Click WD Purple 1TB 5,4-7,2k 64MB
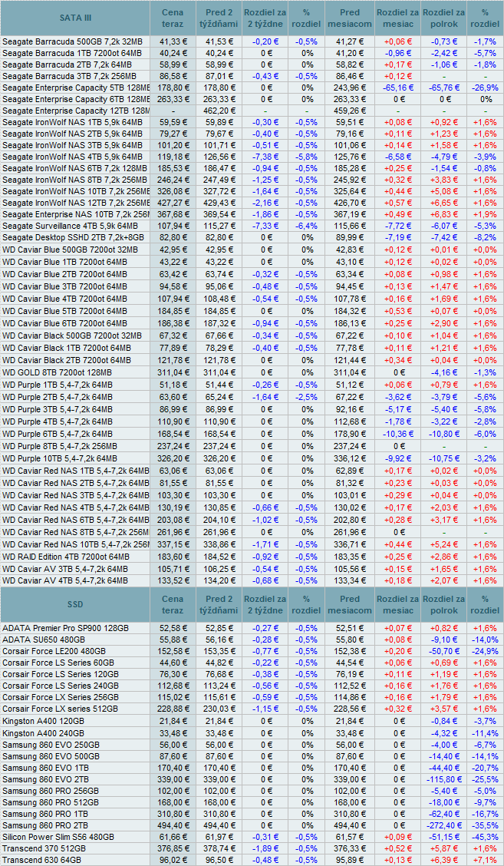This screenshot has width=504, height=866. click(x=58, y=385)
